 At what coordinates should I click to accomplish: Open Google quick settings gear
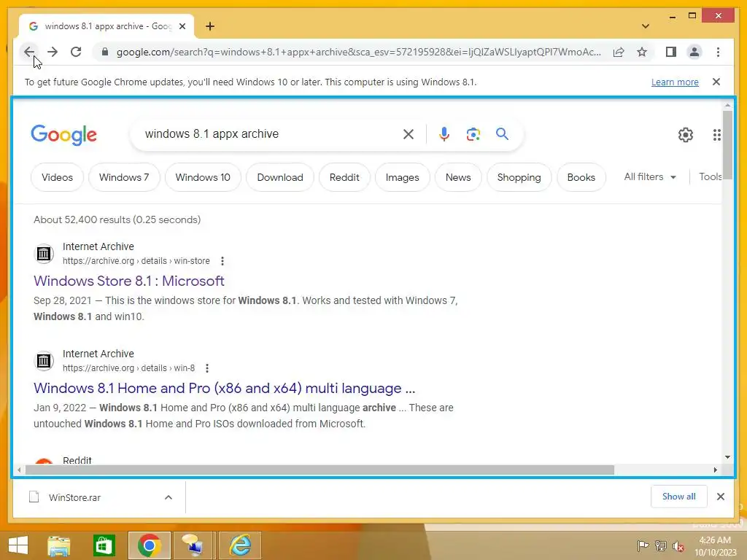click(686, 135)
